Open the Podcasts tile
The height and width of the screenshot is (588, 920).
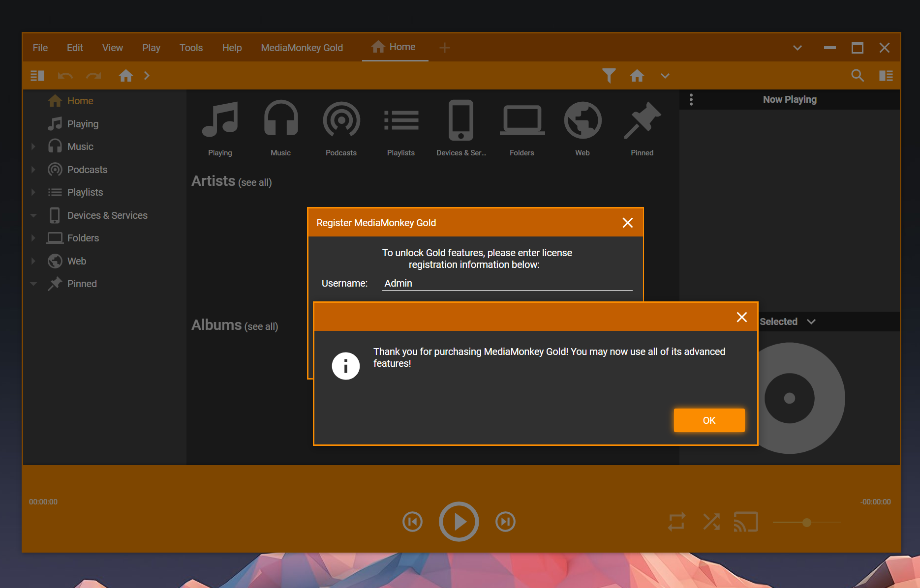pos(341,128)
